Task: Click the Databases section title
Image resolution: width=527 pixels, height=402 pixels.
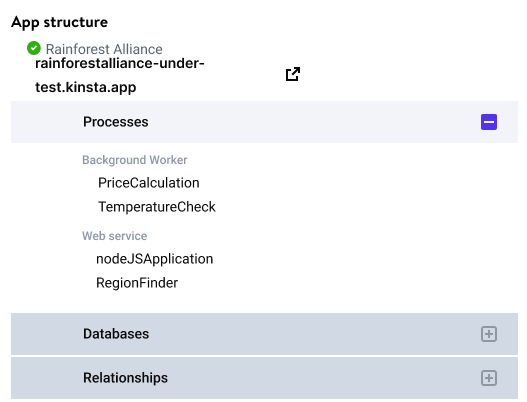Action: pos(116,334)
